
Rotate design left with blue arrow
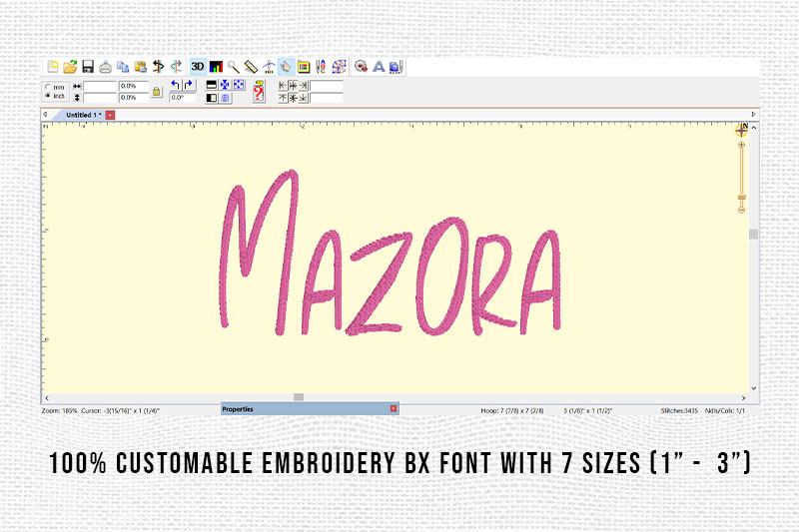(176, 85)
